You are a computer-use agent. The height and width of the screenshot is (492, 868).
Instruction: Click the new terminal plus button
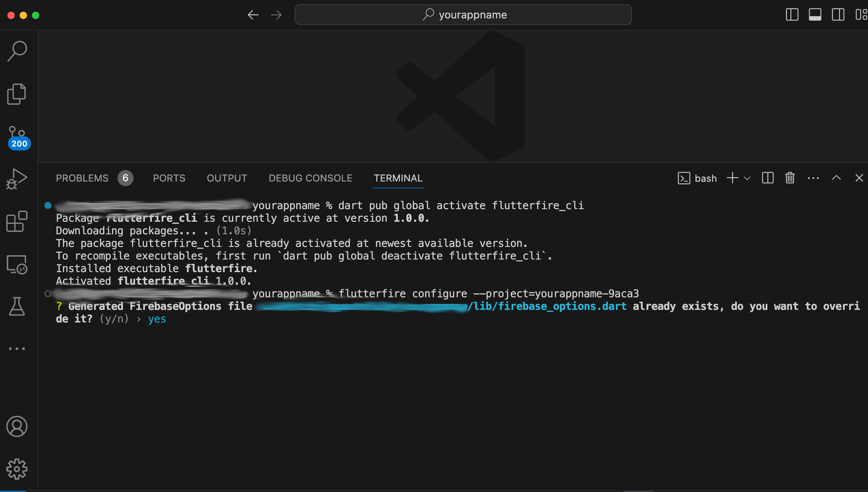[732, 178]
